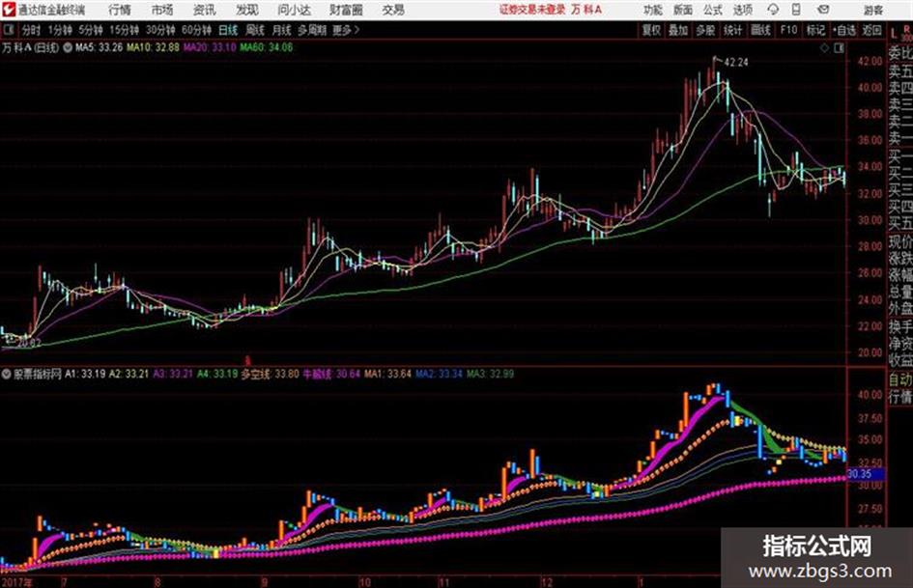913x588 pixels.
Task: Click the diamond icon above price axis
Action: coord(824,48)
